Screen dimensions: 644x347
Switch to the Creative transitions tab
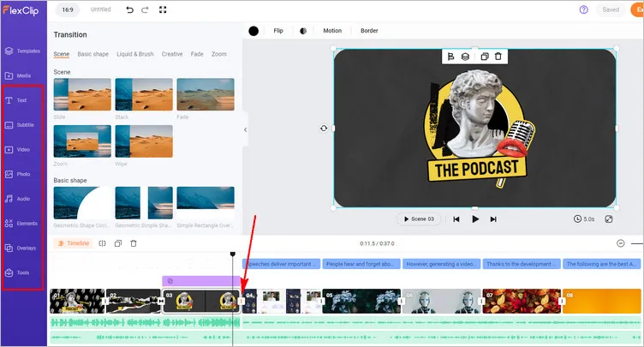click(172, 54)
